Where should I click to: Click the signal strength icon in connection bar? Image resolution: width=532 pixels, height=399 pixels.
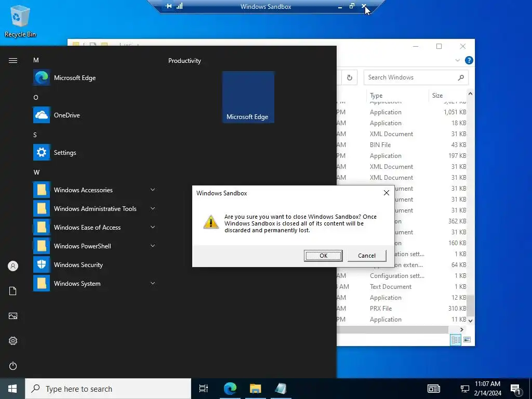tap(179, 6)
